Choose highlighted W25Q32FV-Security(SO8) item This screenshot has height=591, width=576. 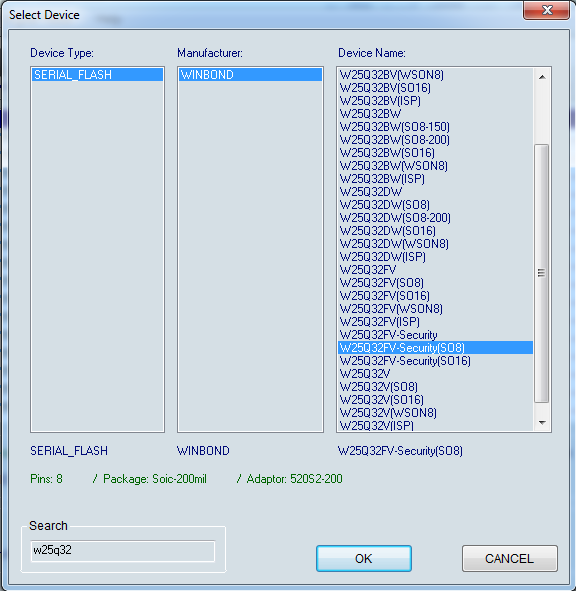coord(435,348)
